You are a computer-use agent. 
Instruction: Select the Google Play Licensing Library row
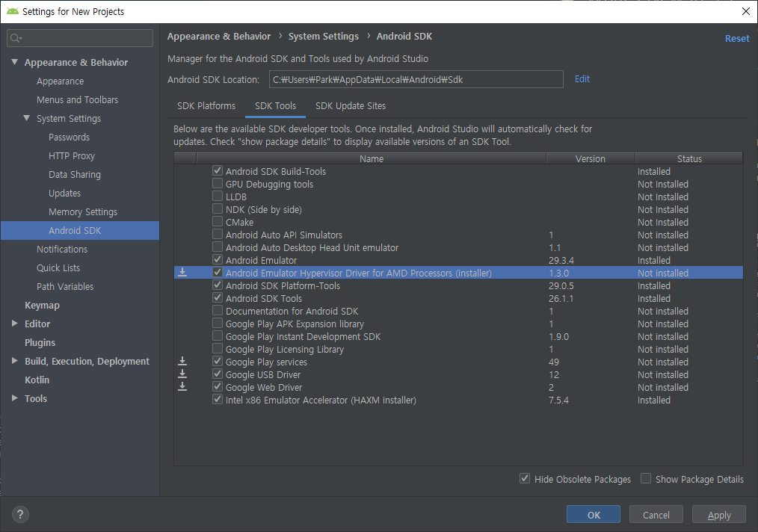pos(458,350)
